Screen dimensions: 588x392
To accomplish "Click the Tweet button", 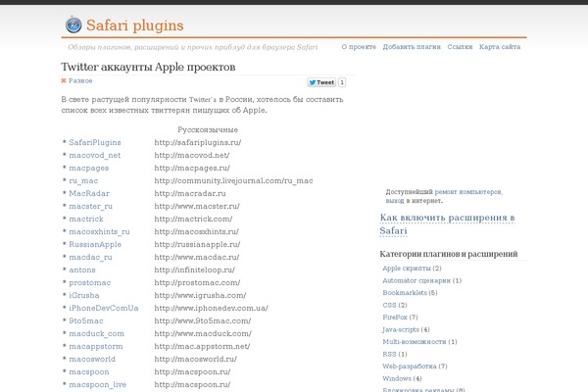I will (321, 82).
